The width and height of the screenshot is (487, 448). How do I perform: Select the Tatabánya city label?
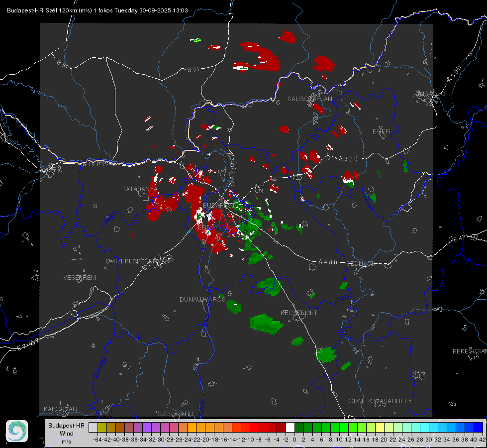pos(139,189)
